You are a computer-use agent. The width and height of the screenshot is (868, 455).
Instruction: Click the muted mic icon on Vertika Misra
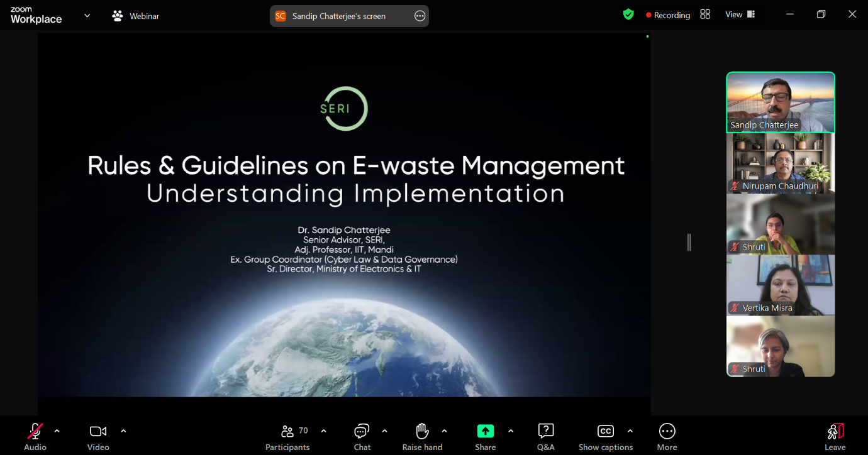tap(735, 308)
